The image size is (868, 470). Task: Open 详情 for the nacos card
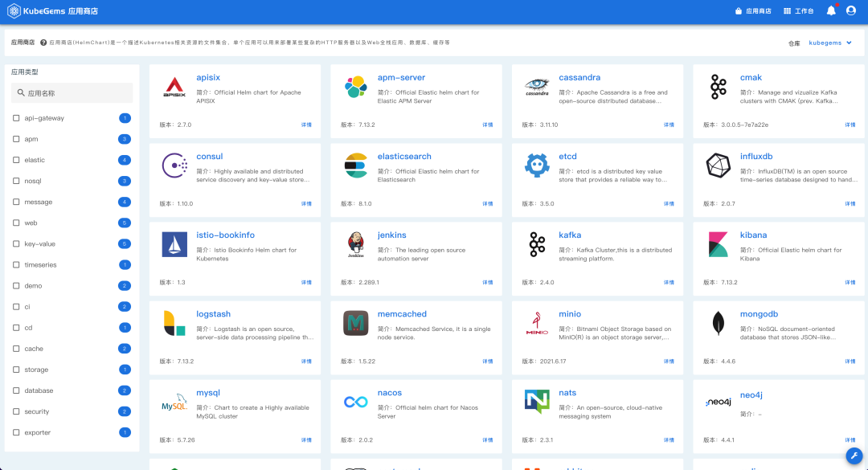[x=488, y=440]
